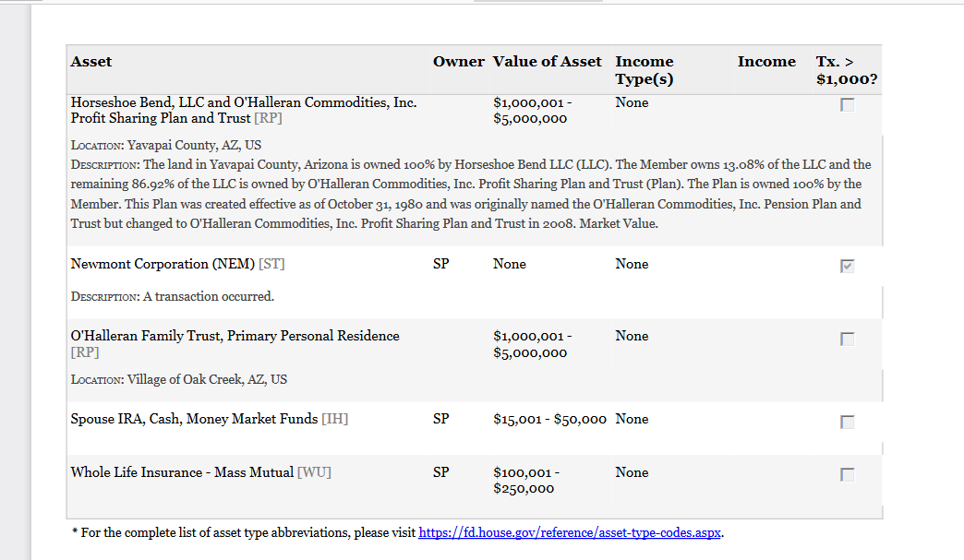Click the Horseshoe Bend, LLC asset title
This screenshot has width=964, height=560.
(x=244, y=111)
